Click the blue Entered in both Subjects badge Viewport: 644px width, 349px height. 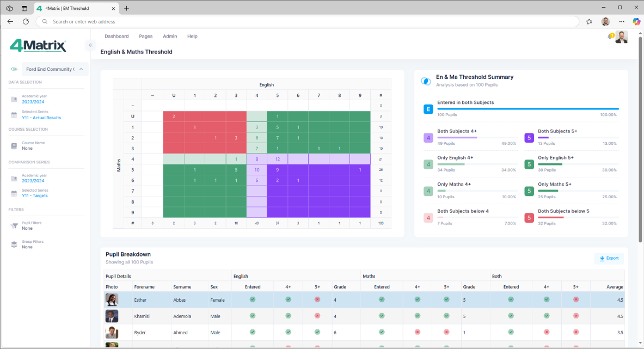428,109
